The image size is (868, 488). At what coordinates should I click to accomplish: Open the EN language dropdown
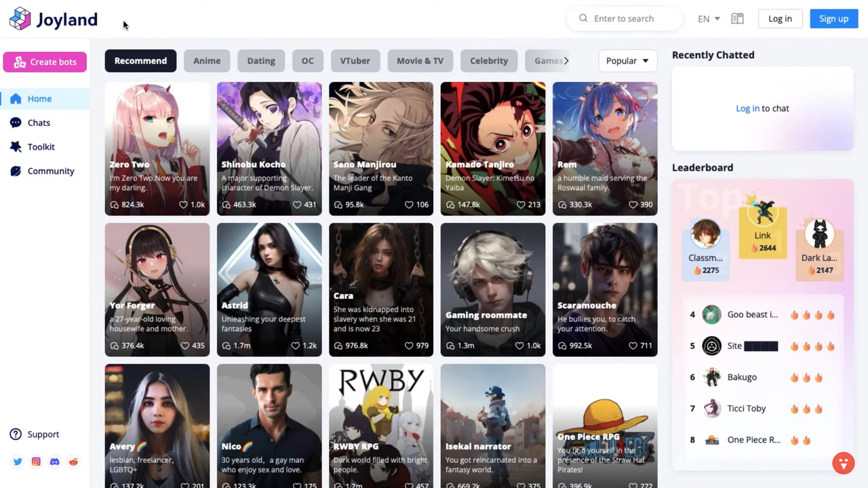click(x=708, y=18)
